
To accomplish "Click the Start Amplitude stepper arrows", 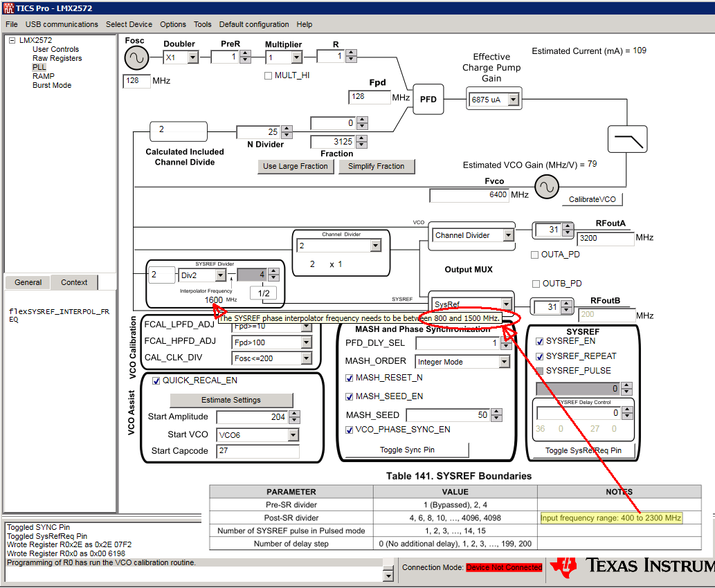I will pos(294,417).
